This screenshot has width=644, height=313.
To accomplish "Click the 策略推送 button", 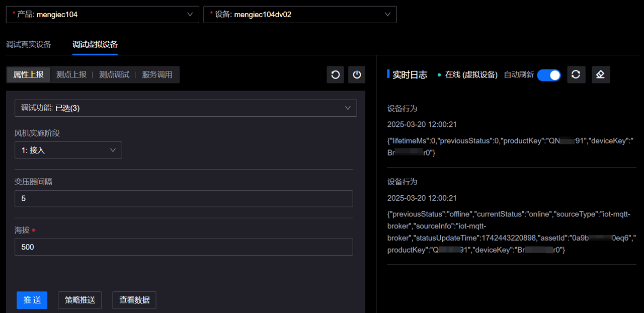I will [79, 300].
